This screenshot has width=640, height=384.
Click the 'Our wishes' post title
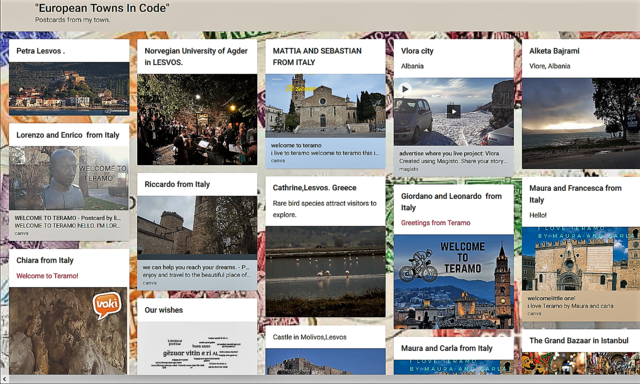(x=164, y=310)
